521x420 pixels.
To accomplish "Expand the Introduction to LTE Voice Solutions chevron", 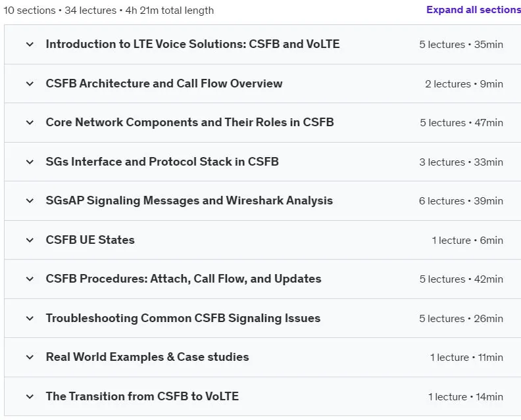I will [30, 44].
